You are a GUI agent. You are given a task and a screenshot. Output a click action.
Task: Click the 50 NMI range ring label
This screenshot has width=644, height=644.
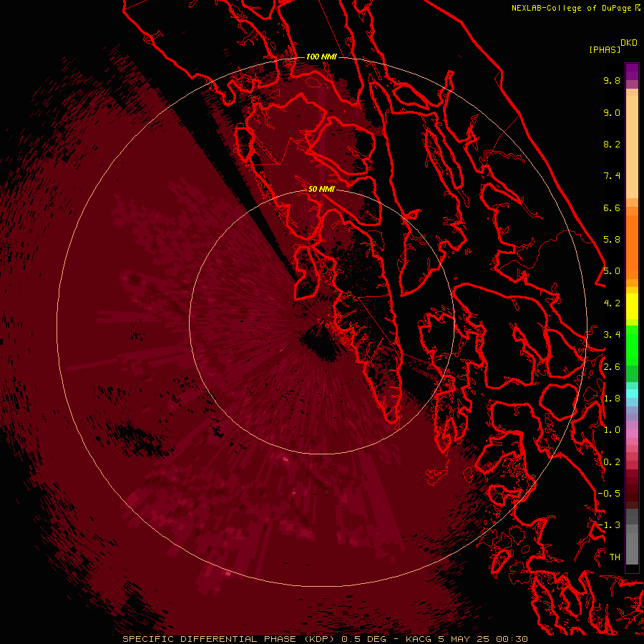[x=321, y=189]
